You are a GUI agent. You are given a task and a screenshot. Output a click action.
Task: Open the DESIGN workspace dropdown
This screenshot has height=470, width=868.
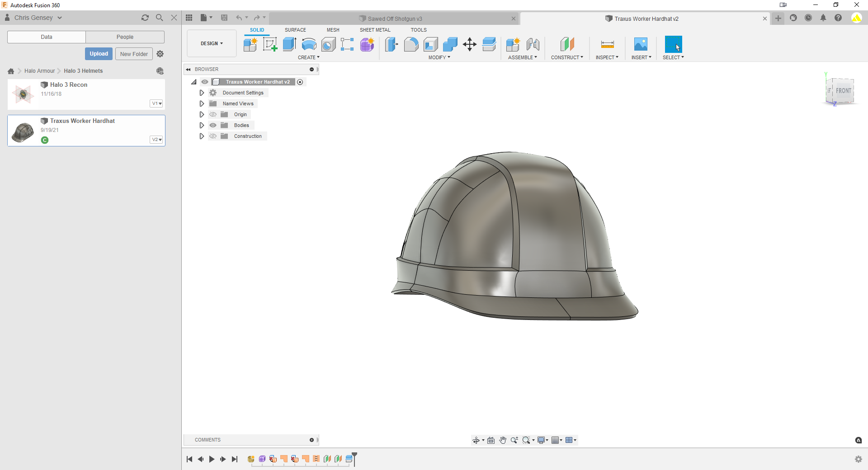(x=212, y=43)
